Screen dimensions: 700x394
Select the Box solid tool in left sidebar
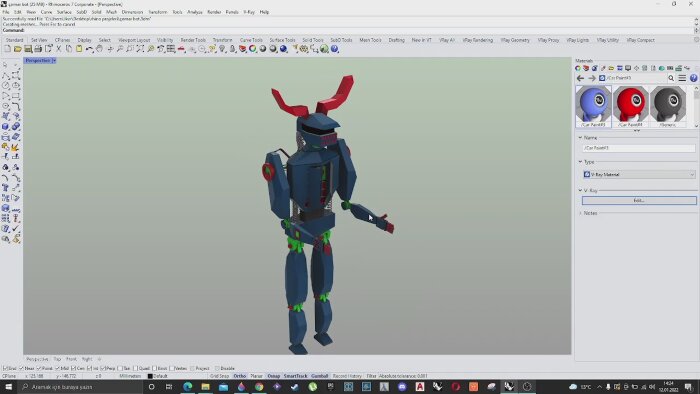tap(5, 126)
